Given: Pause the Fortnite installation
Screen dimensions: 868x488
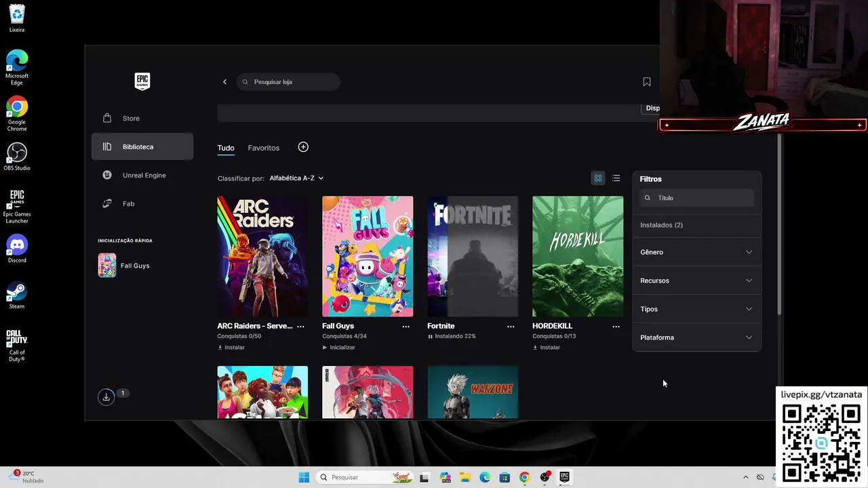Looking at the screenshot, I should [x=431, y=336].
